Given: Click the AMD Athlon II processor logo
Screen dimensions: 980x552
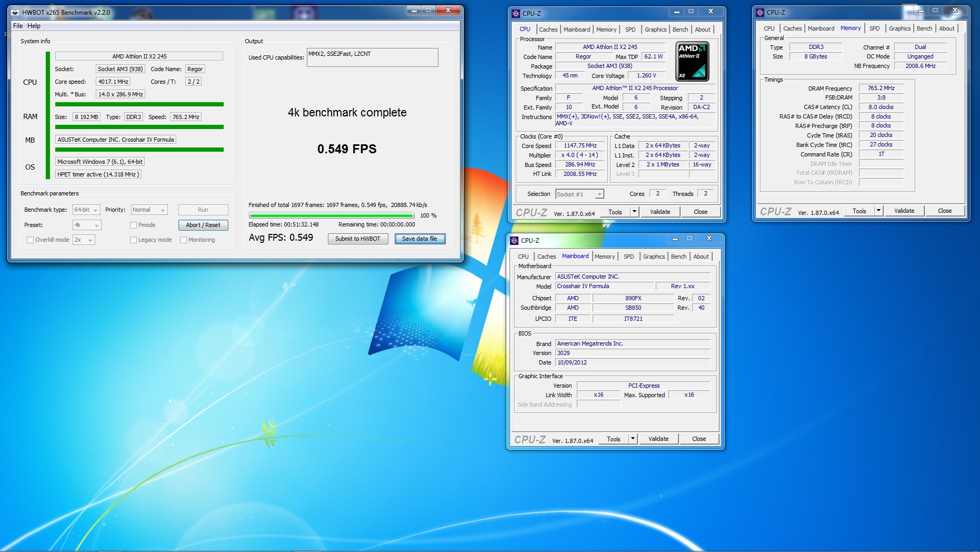Looking at the screenshot, I should click(x=692, y=62).
